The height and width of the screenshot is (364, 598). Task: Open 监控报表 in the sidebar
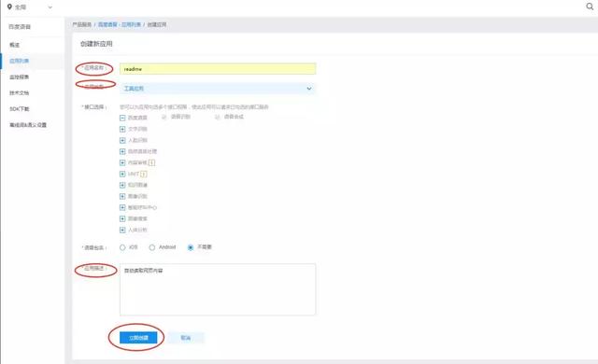(19, 77)
